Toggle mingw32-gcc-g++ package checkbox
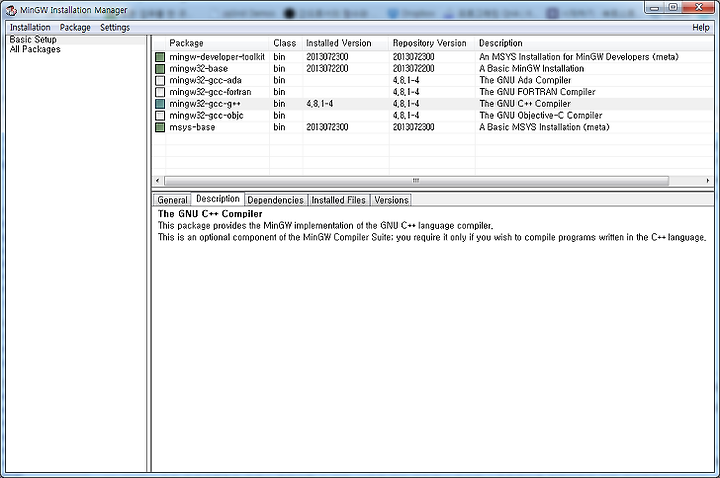Screen dimensions: 720x478 (160, 104)
